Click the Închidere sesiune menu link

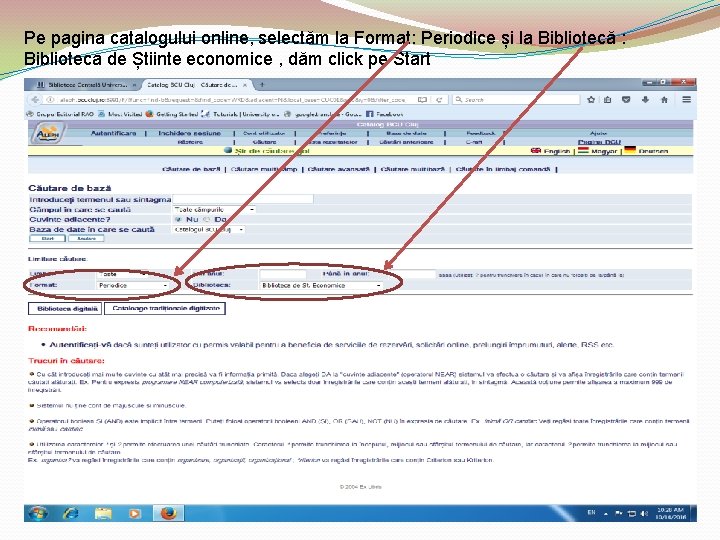pos(190,133)
